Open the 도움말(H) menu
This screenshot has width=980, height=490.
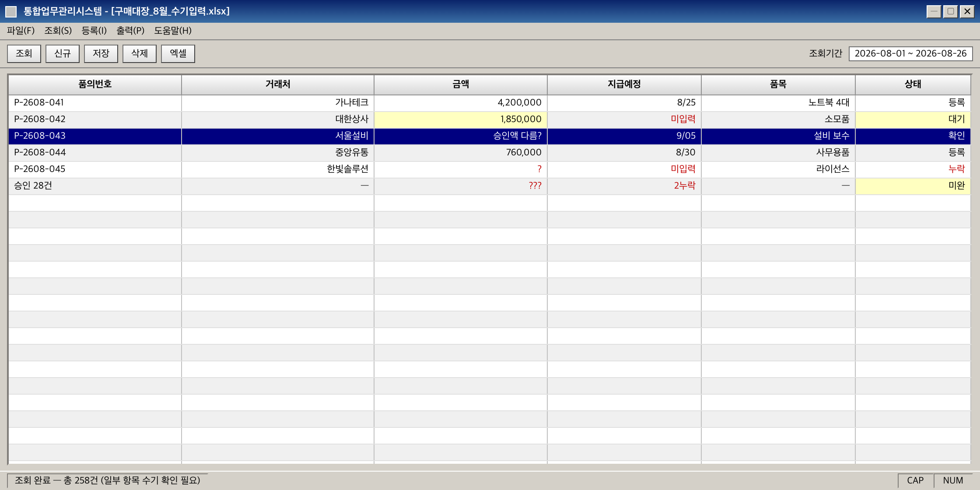click(173, 31)
